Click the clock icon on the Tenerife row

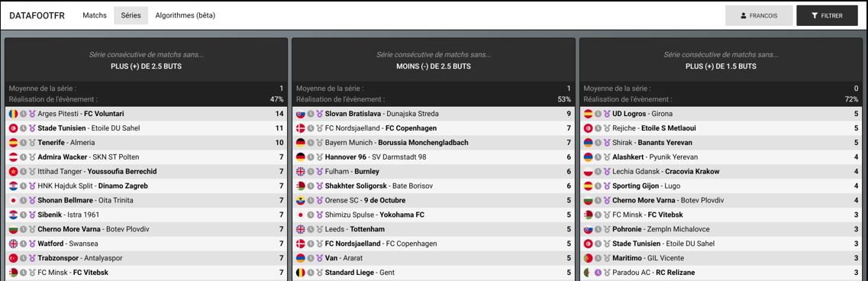click(23, 143)
